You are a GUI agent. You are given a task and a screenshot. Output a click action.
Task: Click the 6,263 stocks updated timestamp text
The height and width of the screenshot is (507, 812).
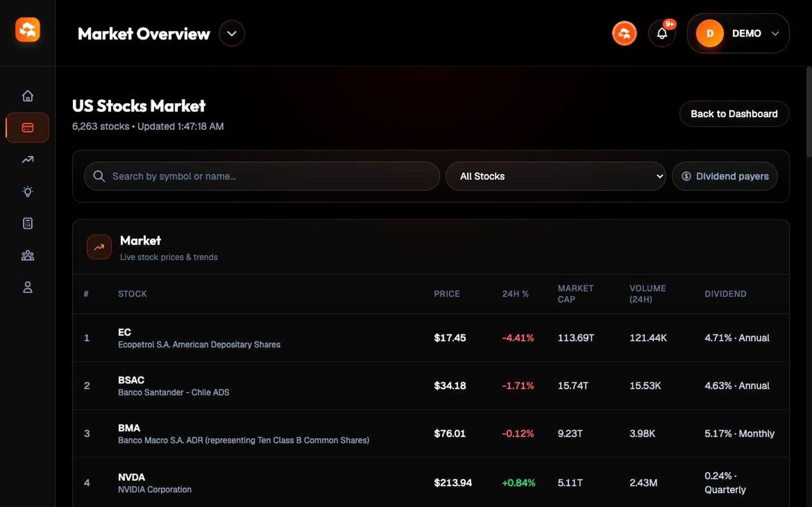pos(148,127)
